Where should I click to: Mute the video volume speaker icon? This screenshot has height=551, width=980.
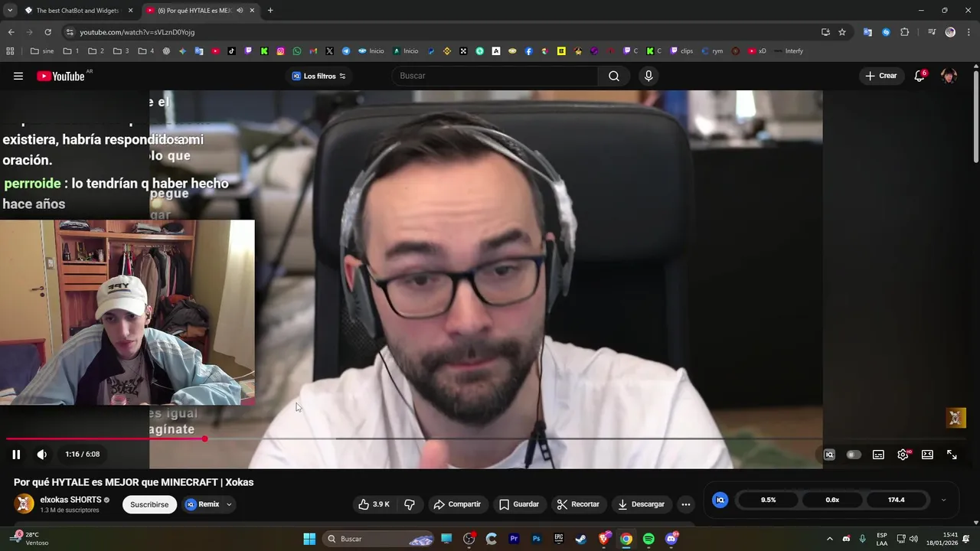click(x=42, y=455)
